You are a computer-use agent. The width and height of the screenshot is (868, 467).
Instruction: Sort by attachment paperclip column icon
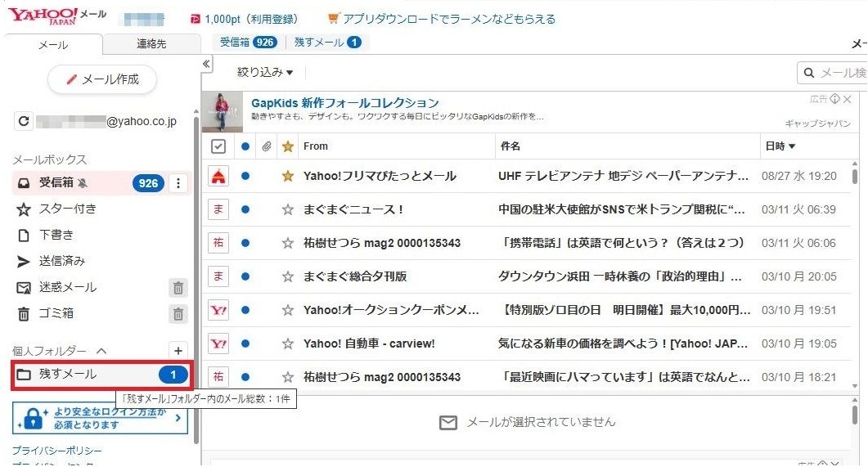tap(266, 146)
